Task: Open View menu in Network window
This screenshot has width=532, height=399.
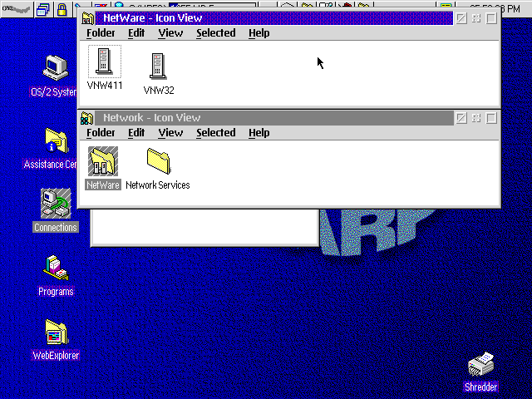Action: click(x=170, y=133)
